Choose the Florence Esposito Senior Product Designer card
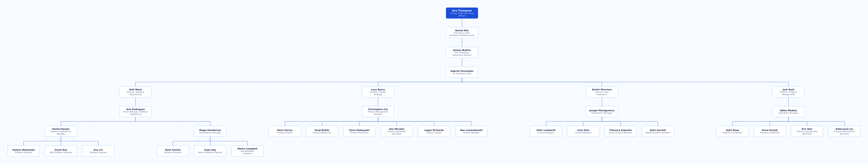 (620, 131)
